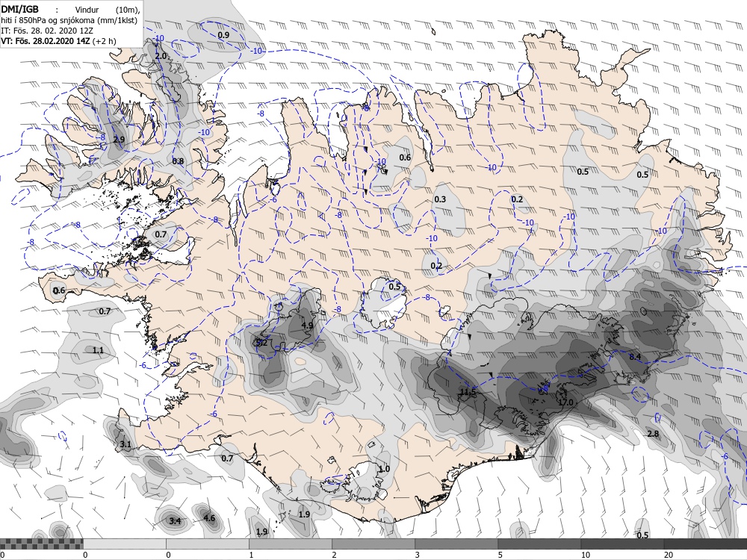Click the legend swatch between 1 and 2
This screenshot has height=560, width=747.
click(290, 544)
